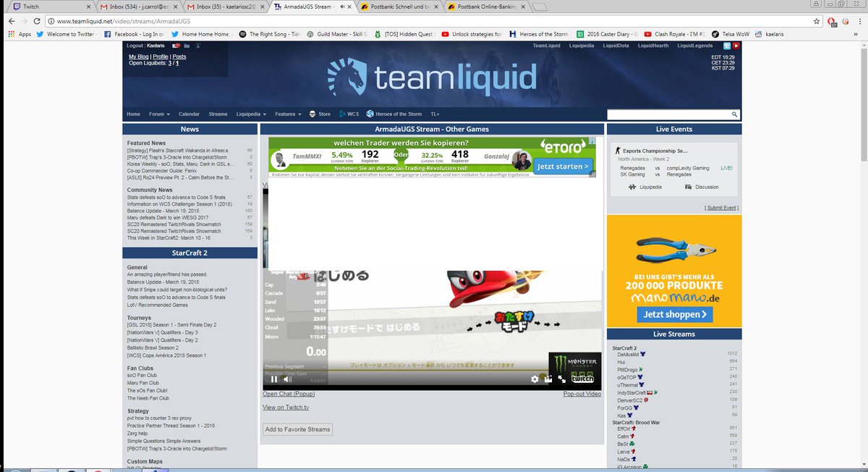Open My Blog link

[139, 56]
